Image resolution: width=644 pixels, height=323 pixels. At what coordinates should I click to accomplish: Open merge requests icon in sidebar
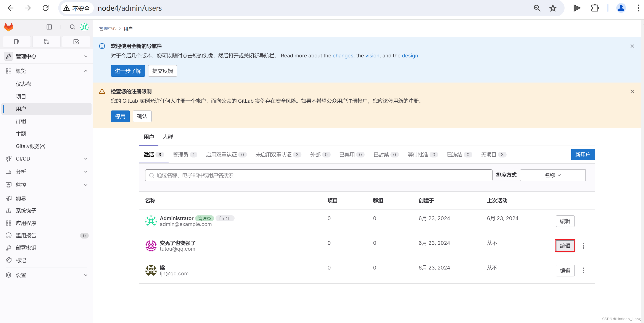point(46,42)
